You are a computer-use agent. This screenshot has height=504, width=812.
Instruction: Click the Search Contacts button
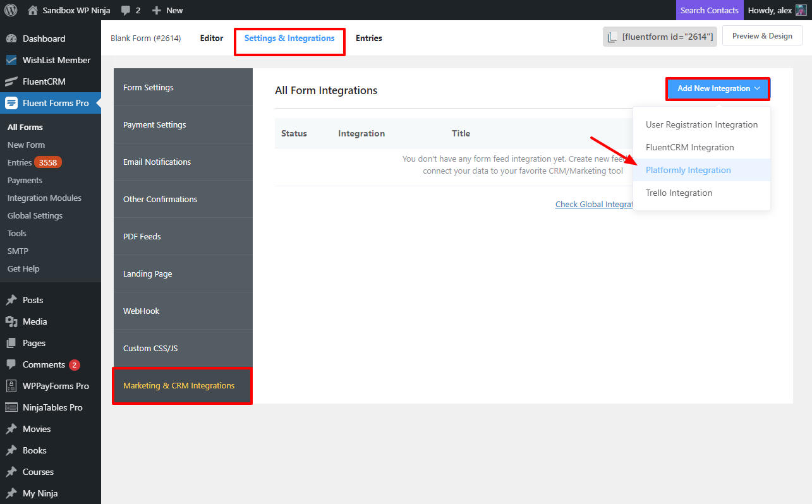coord(709,10)
